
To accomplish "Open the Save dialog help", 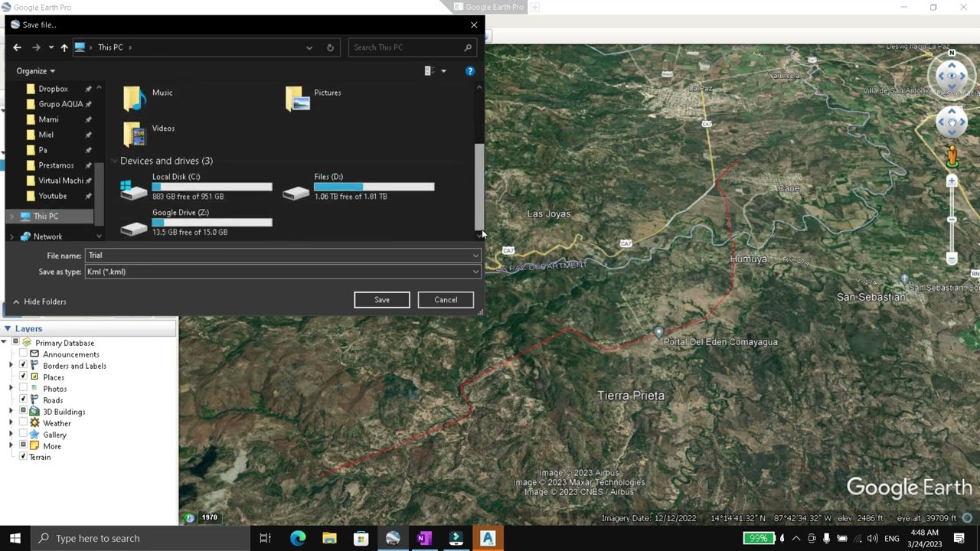I will tap(470, 71).
